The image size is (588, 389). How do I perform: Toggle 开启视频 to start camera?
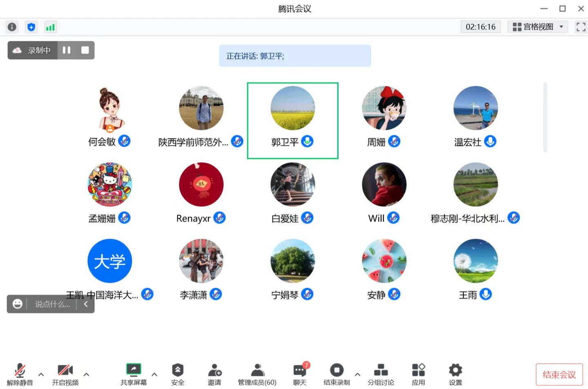coord(65,373)
